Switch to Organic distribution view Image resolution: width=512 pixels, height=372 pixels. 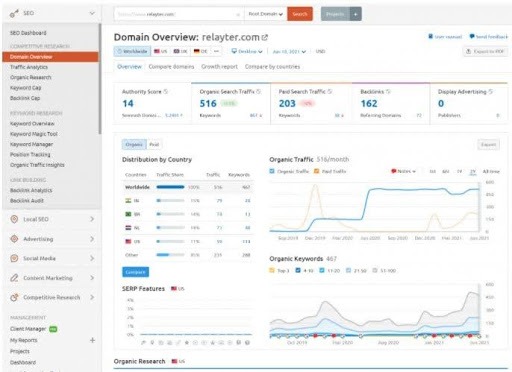click(134, 144)
